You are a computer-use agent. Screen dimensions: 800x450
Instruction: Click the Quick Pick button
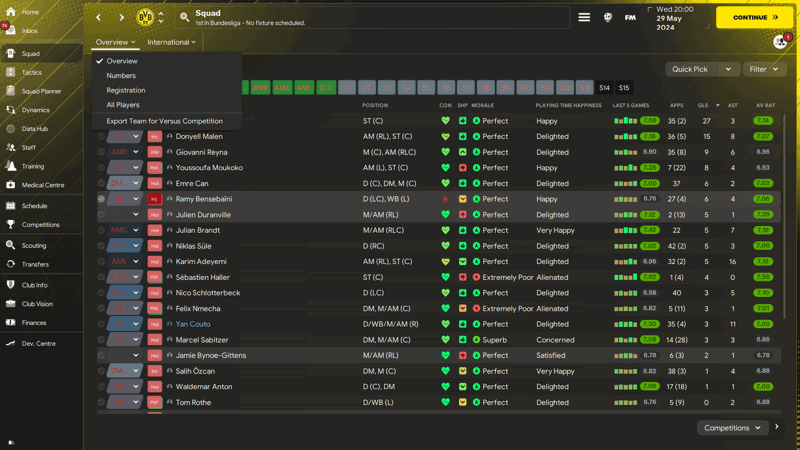click(690, 69)
